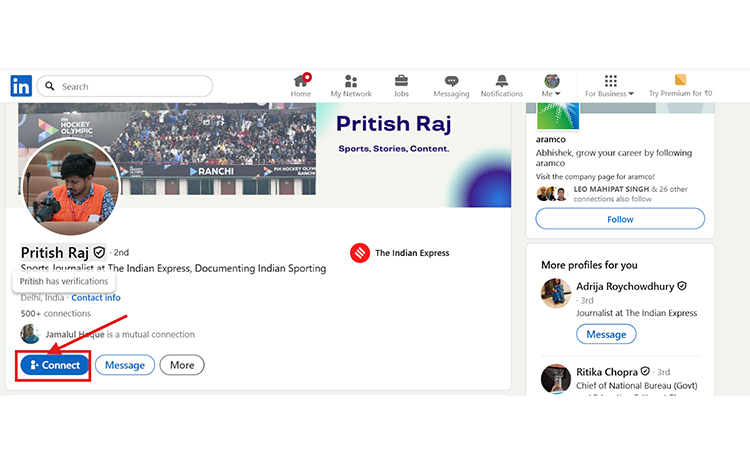
Task: Focus the Search input field
Action: (x=125, y=86)
